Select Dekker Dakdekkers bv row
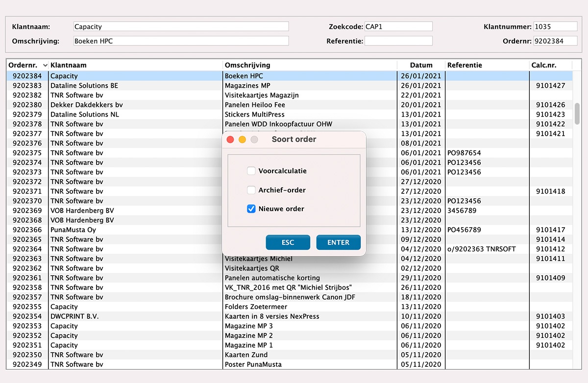 pyautogui.click(x=290, y=105)
